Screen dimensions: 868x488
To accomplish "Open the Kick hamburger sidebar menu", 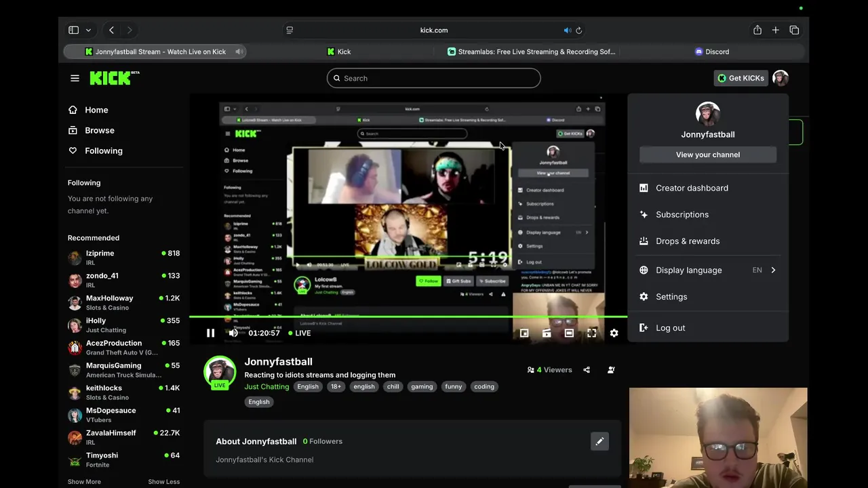I will coord(75,78).
